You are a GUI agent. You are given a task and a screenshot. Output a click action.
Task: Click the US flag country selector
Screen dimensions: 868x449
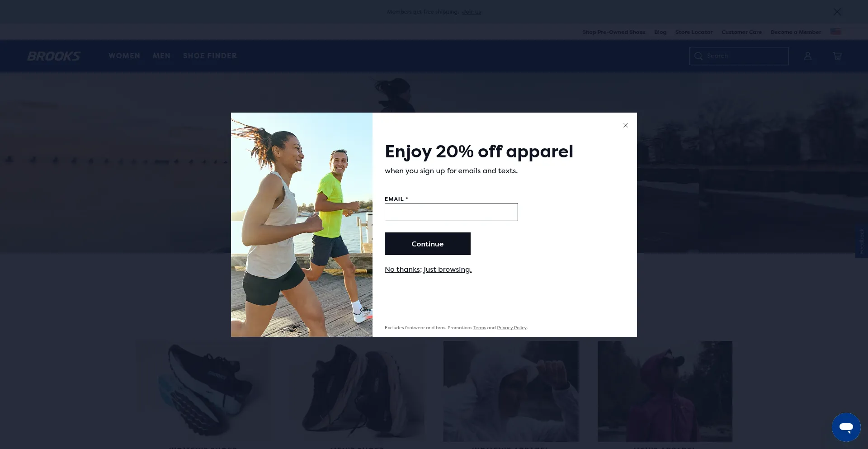[x=835, y=32]
